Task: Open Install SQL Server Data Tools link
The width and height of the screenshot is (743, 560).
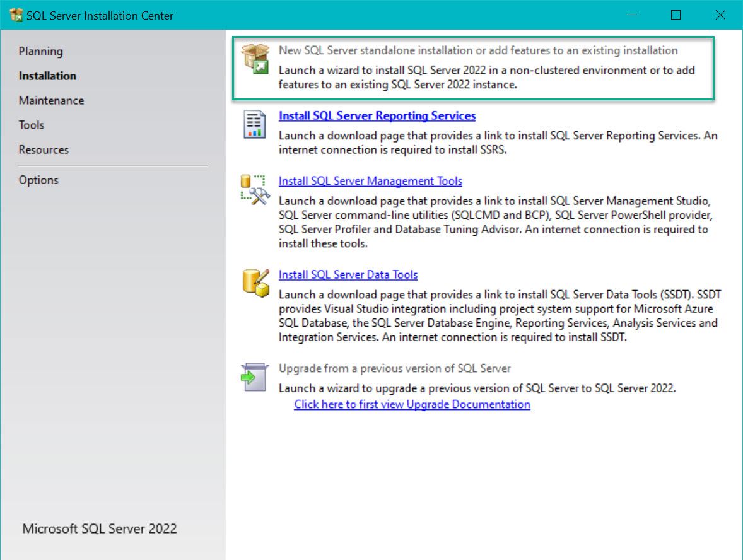Action: [348, 274]
